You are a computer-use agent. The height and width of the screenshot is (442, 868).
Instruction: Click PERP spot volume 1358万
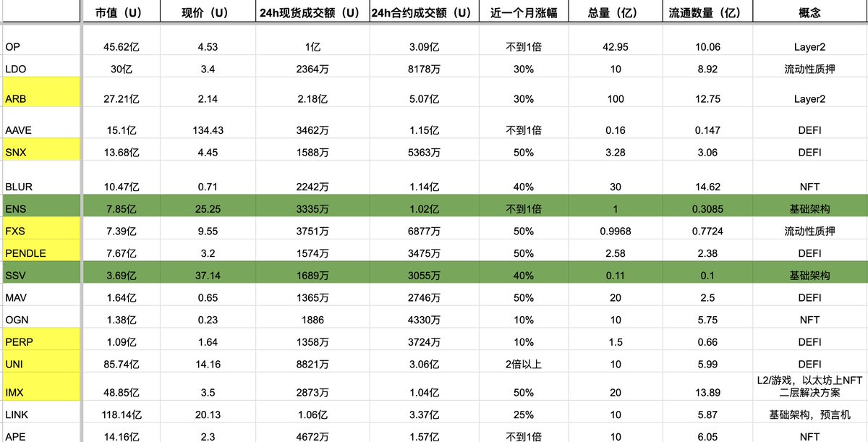click(313, 341)
